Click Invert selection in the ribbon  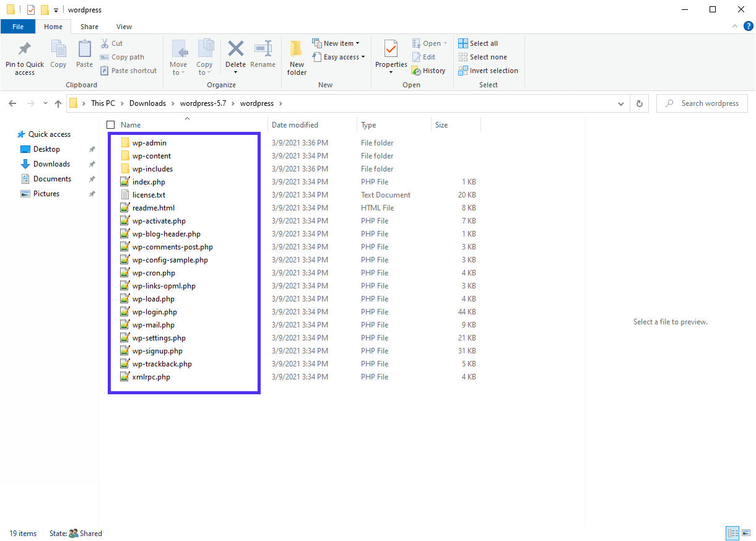pos(488,71)
